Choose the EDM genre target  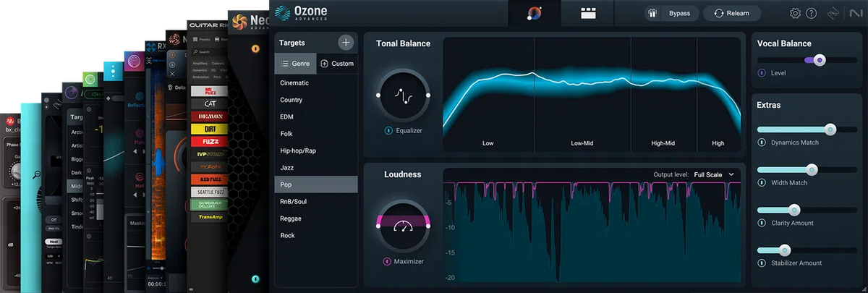point(316,116)
